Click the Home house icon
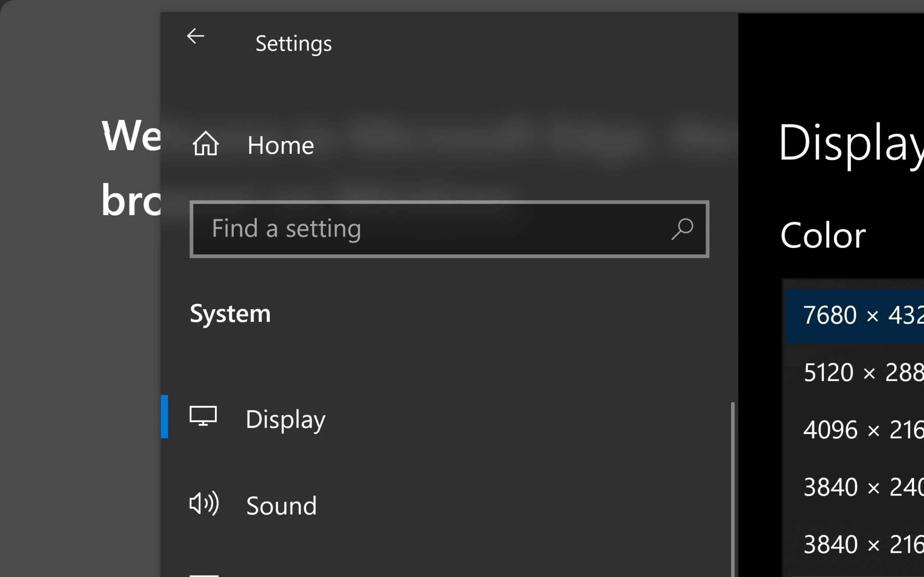Screen dimensions: 924x577 click(205, 144)
